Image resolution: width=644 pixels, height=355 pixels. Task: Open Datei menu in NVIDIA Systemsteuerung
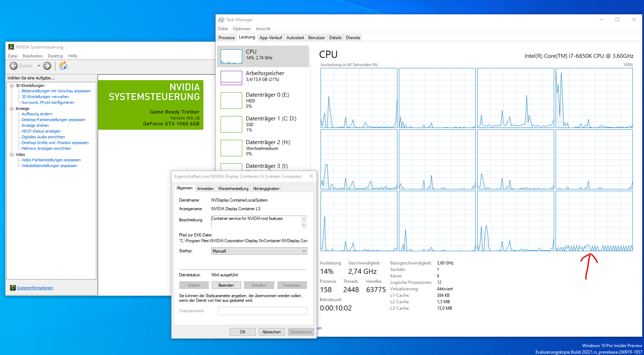[x=13, y=56]
